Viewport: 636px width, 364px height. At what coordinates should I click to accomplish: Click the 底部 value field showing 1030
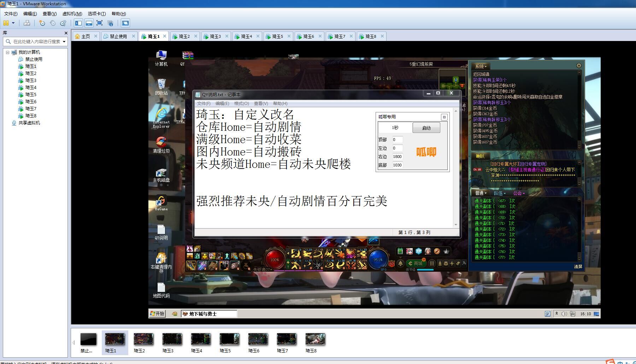pyautogui.click(x=397, y=165)
